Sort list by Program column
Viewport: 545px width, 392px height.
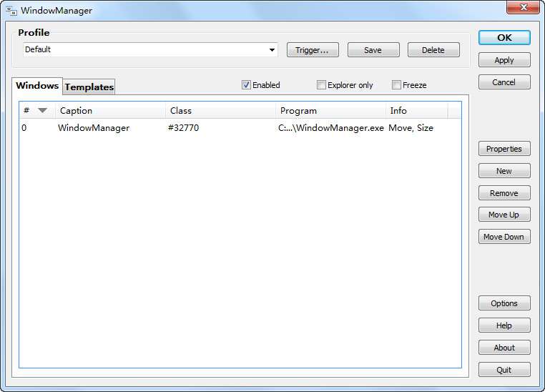330,110
